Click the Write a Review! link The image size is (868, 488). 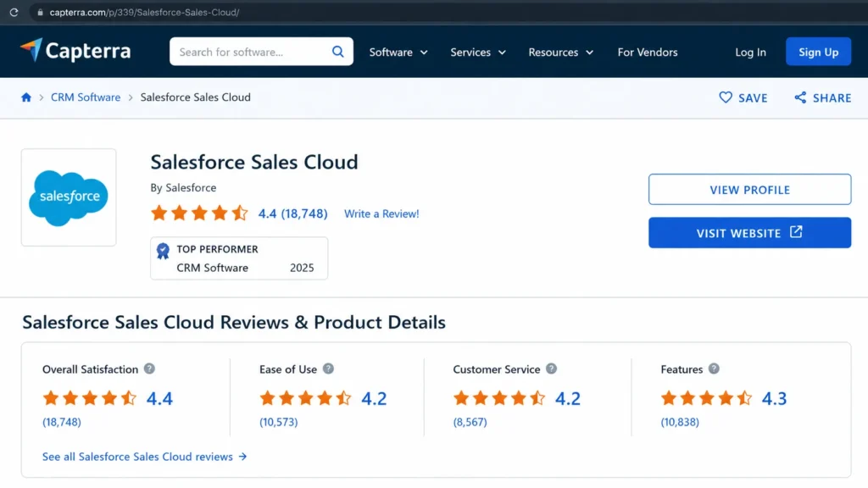pos(381,213)
